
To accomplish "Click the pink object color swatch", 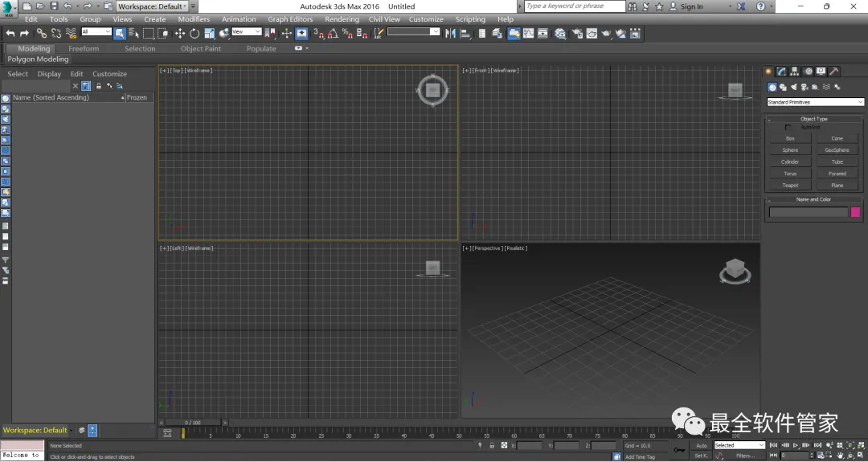I will (x=855, y=212).
